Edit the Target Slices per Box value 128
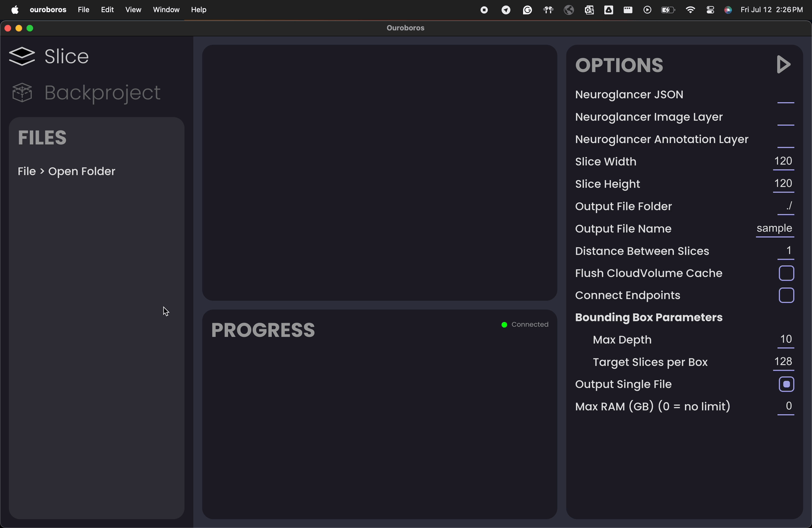The image size is (812, 528). pos(783,362)
